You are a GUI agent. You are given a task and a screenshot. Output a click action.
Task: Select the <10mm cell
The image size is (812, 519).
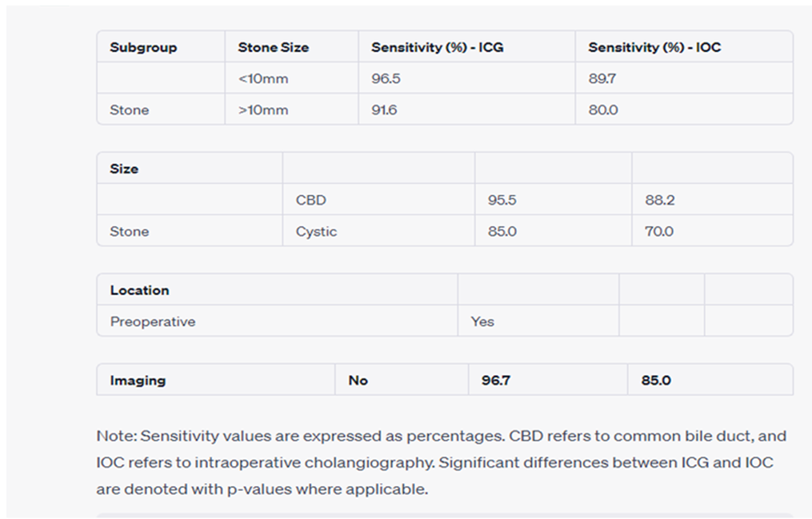tap(263, 78)
